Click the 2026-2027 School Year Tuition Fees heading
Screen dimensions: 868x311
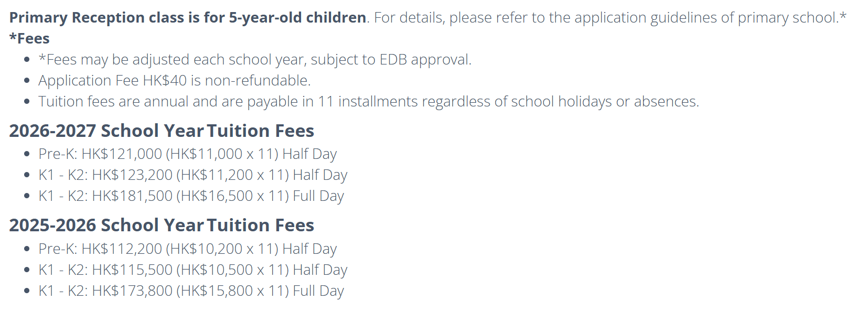pos(162,131)
